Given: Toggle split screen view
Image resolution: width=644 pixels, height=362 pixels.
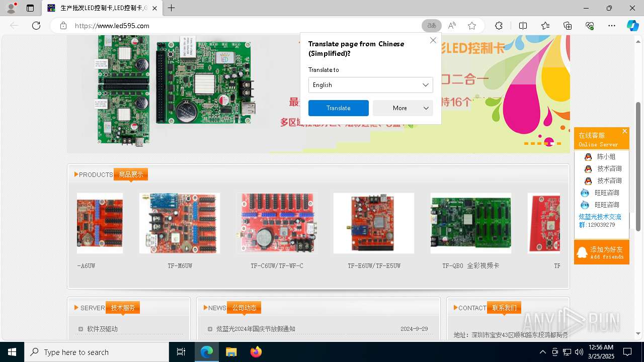Looking at the screenshot, I should 523,26.
